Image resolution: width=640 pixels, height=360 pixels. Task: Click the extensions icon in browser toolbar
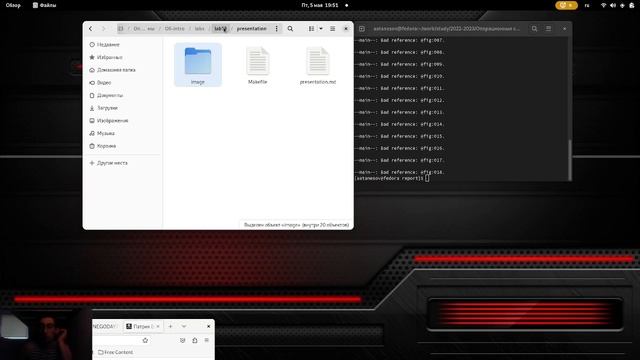coord(195,340)
